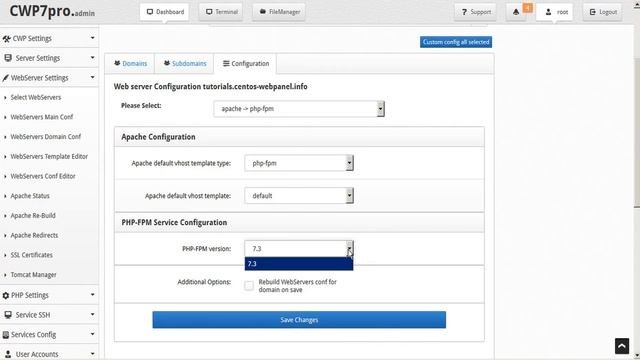Screen dimensions: 640x360
Task: Click the scroll-to-top arrow icon
Action: tap(622, 346)
